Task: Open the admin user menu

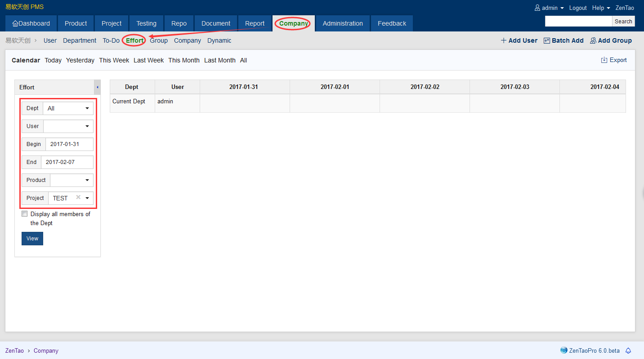Action: (549, 8)
